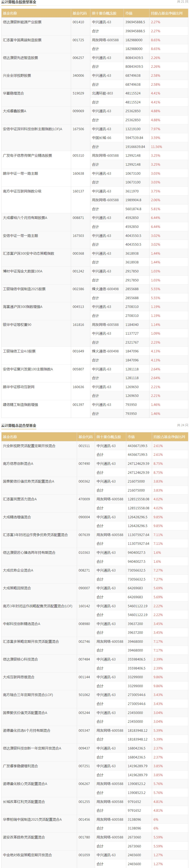Click count label 共 24 只

point(183,426)
